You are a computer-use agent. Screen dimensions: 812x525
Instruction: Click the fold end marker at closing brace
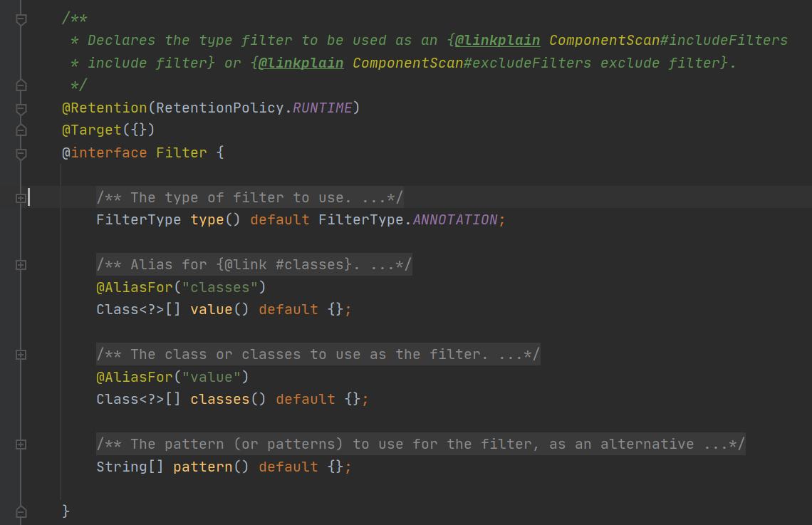[x=21, y=511]
